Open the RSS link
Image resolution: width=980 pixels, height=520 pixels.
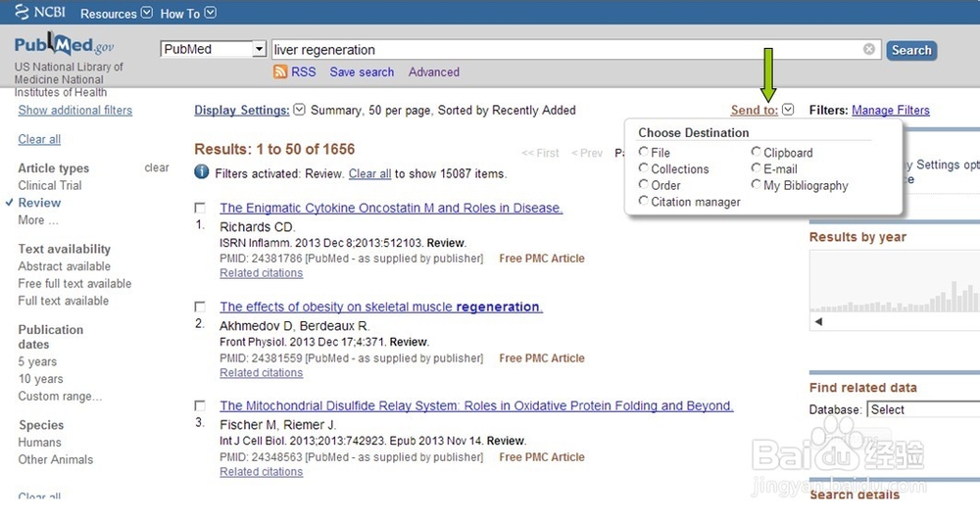[303, 71]
